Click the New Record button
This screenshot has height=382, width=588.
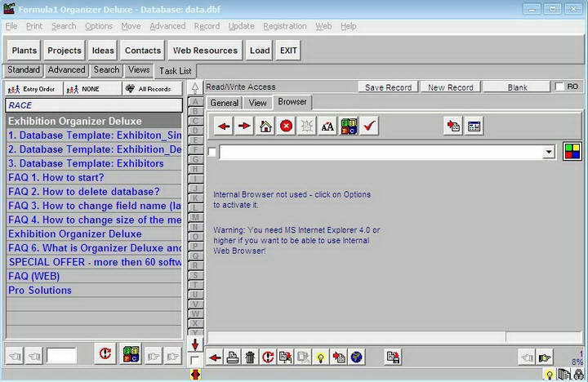[x=450, y=87]
